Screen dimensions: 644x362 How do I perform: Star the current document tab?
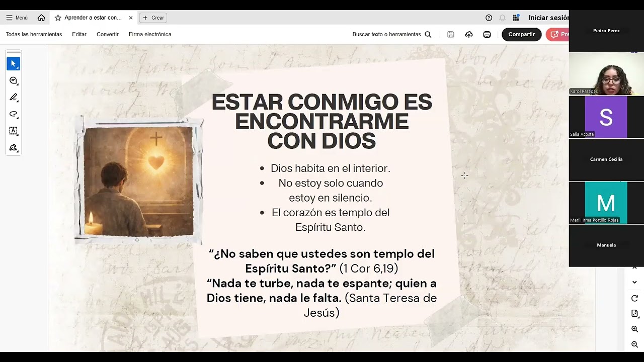(58, 18)
